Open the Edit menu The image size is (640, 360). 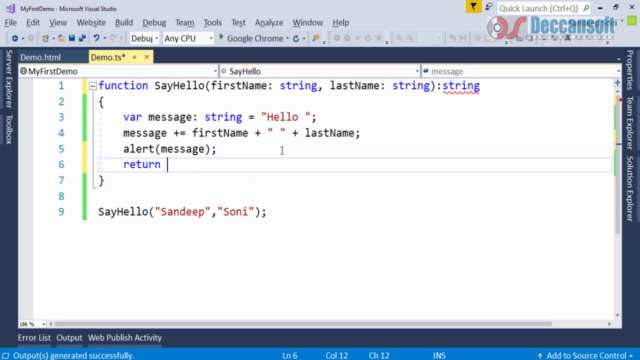tap(33, 22)
